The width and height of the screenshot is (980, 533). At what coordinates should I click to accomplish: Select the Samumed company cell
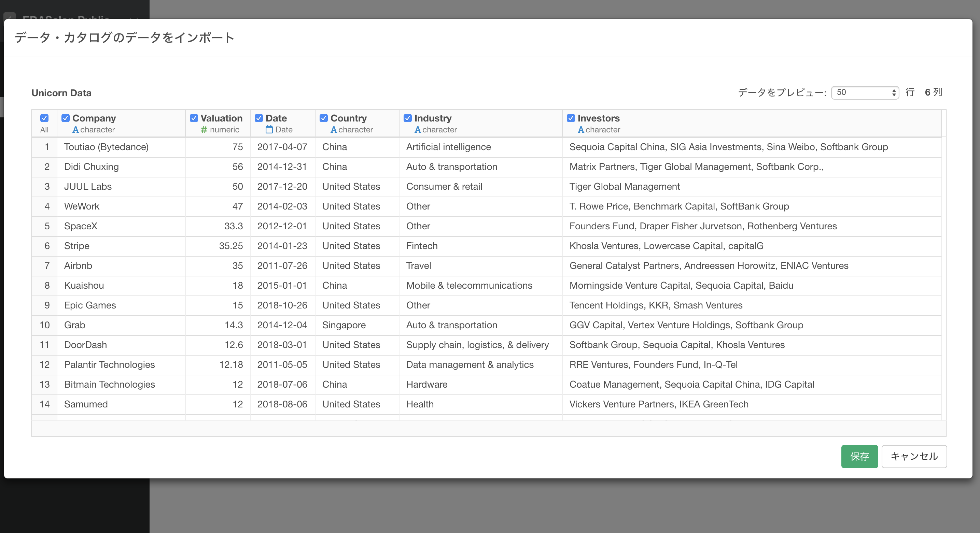coord(121,404)
